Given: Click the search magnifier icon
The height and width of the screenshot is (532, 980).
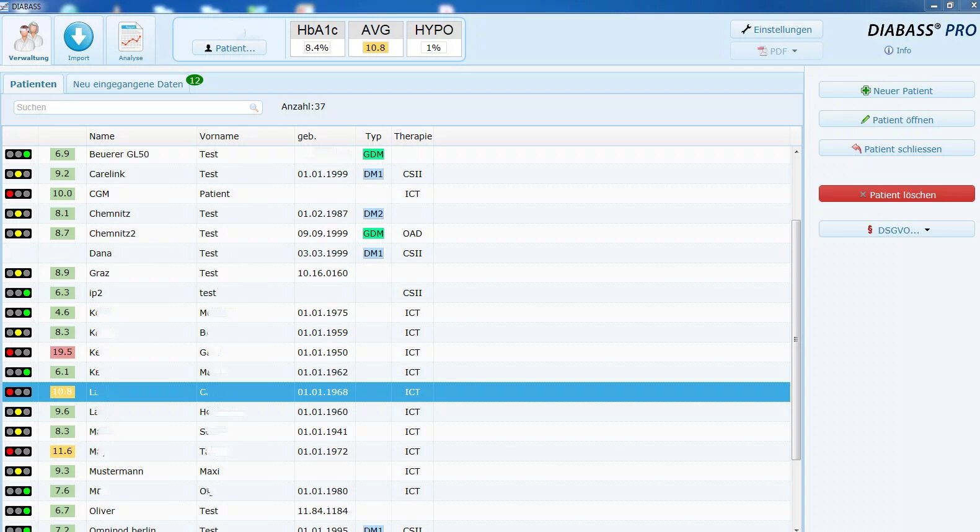Looking at the screenshot, I should click(x=254, y=108).
